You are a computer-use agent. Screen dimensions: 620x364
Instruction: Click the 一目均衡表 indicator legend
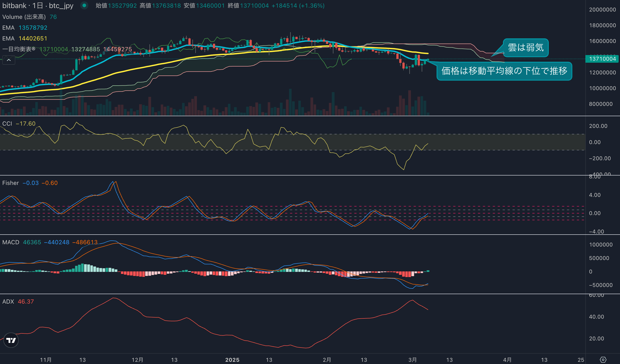(19, 49)
